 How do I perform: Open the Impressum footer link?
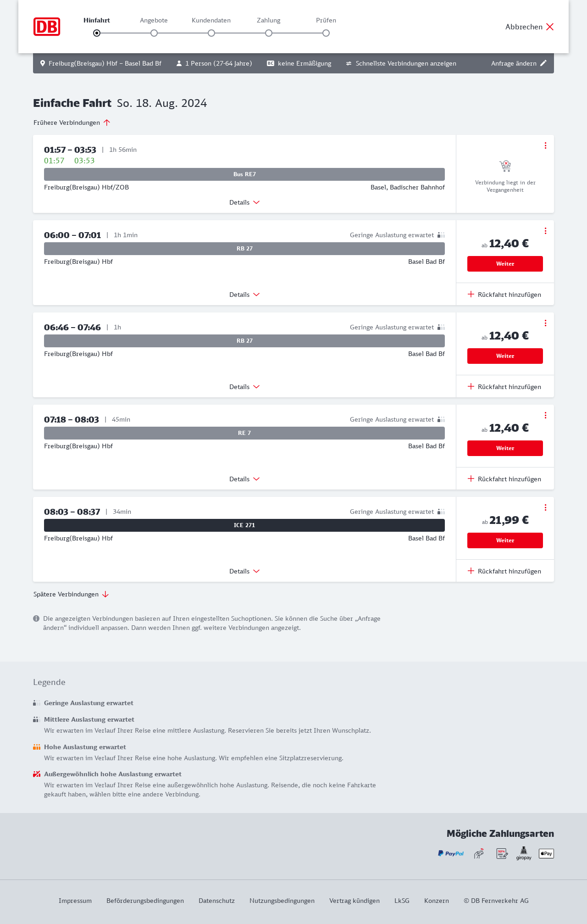75,901
